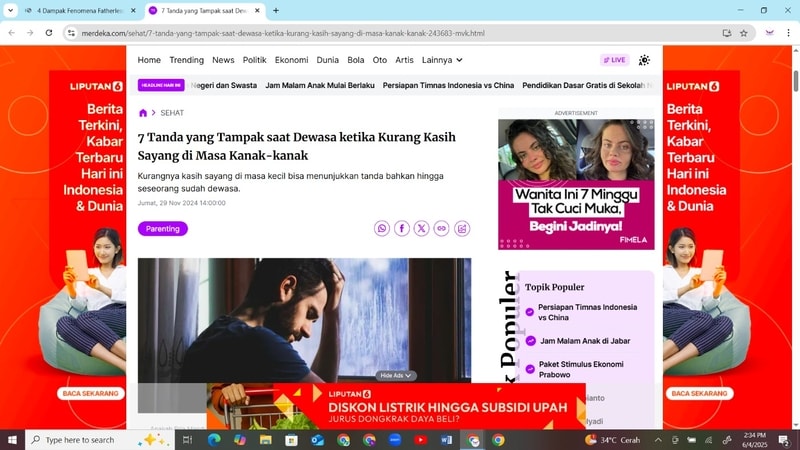This screenshot has height=450, width=800.
Task: Go to the home breadcrumb icon
Action: click(143, 113)
